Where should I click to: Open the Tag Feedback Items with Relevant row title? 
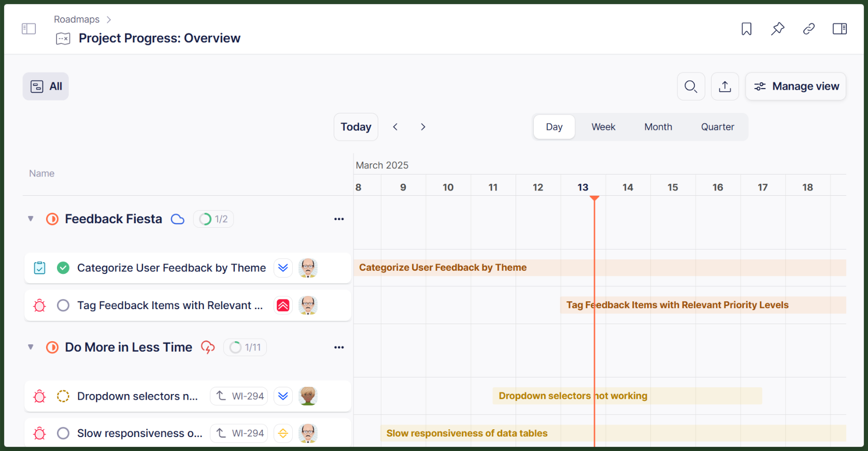pyautogui.click(x=170, y=305)
